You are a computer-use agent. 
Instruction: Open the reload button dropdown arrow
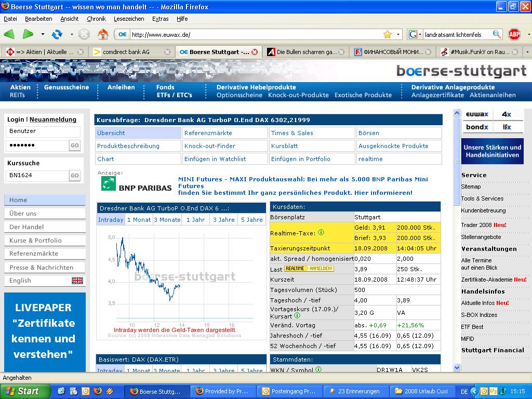coord(72,34)
